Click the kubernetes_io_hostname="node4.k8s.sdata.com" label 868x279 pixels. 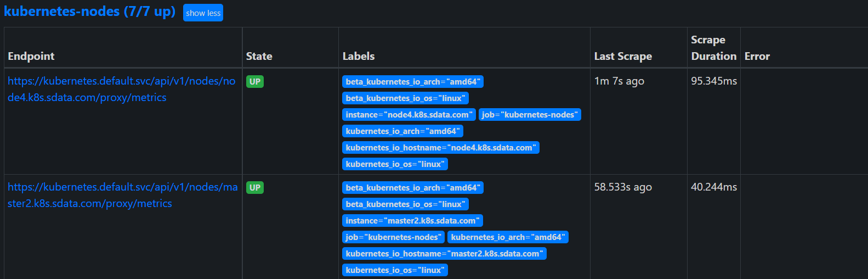pos(441,148)
